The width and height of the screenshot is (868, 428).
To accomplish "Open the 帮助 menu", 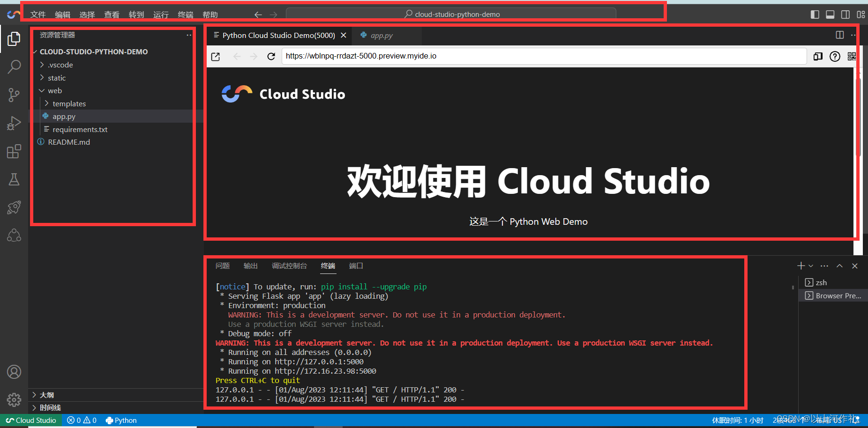I will coord(210,15).
